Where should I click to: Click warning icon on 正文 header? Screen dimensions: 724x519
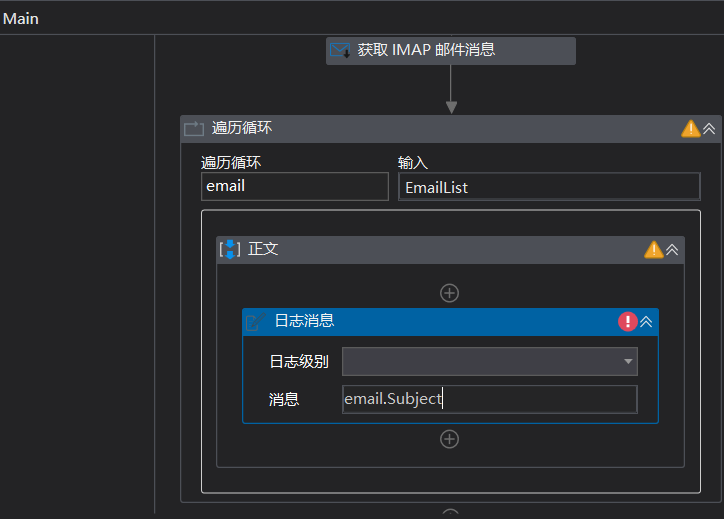tap(654, 250)
